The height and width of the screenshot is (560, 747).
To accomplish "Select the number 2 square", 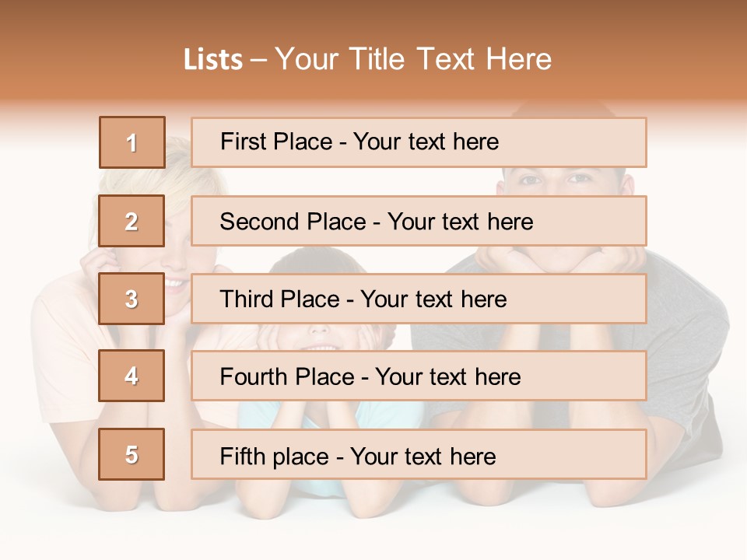I will (132, 221).
